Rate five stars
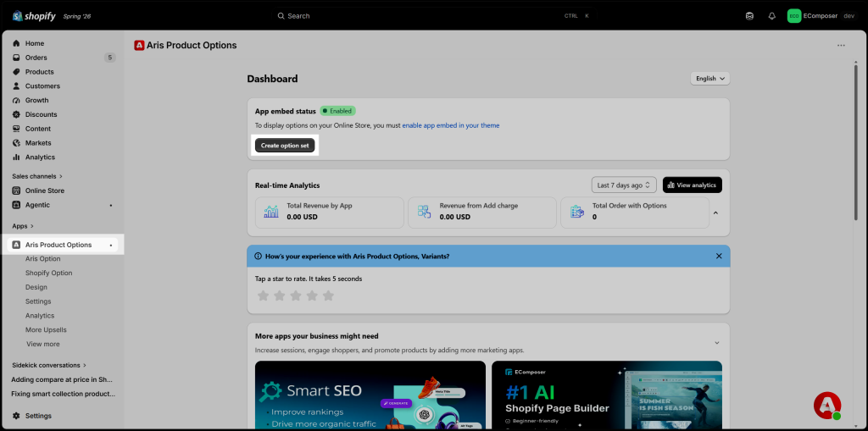Viewport: 868px width, 431px height. point(328,296)
